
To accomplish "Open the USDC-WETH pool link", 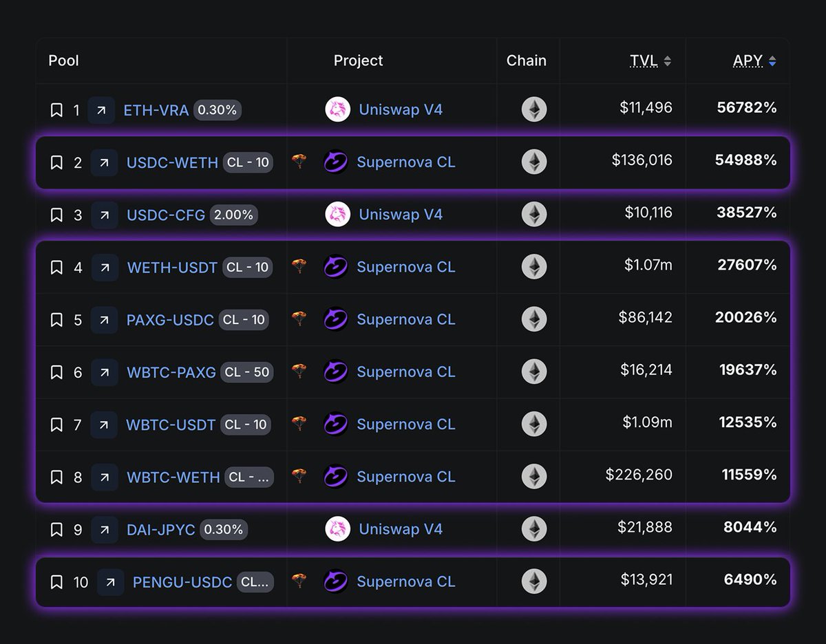I will coord(172,162).
